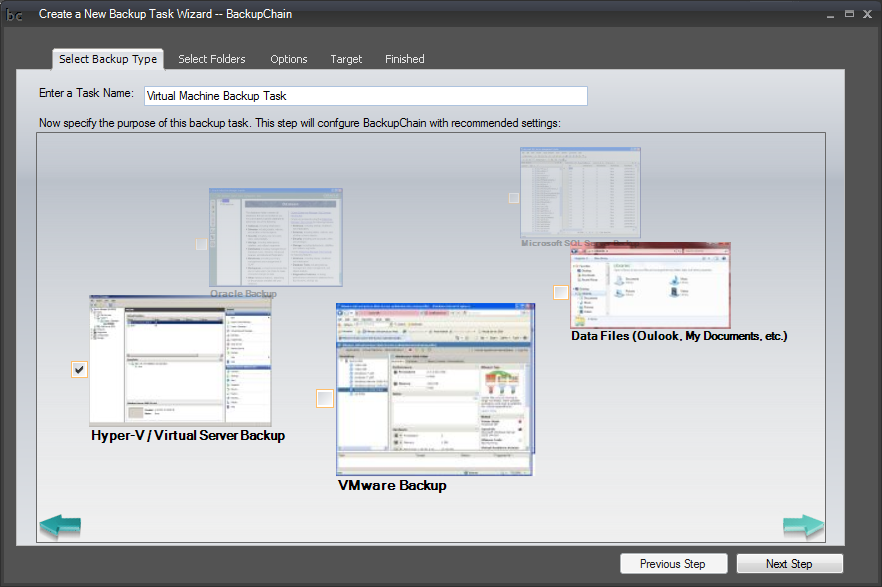This screenshot has height=587, width=882.
Task: Click the Oracle Backup label
Action: (243, 294)
